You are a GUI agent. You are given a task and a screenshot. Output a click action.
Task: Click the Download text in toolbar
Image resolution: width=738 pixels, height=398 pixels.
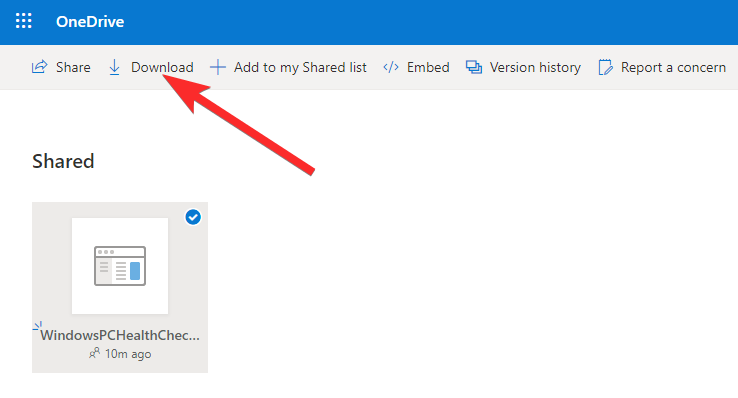[162, 67]
